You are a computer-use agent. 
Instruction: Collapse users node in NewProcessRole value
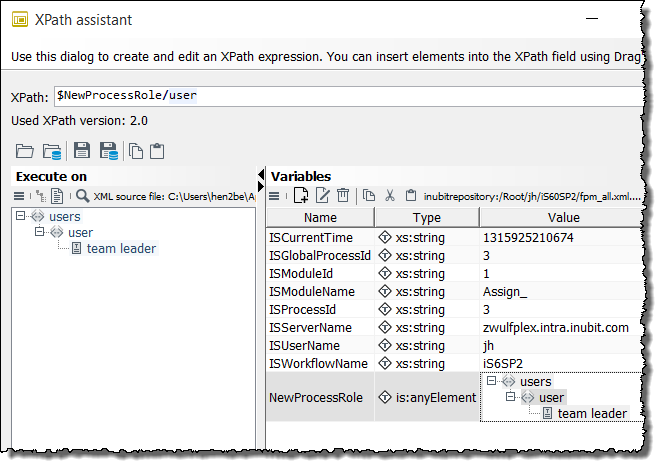[x=491, y=381]
